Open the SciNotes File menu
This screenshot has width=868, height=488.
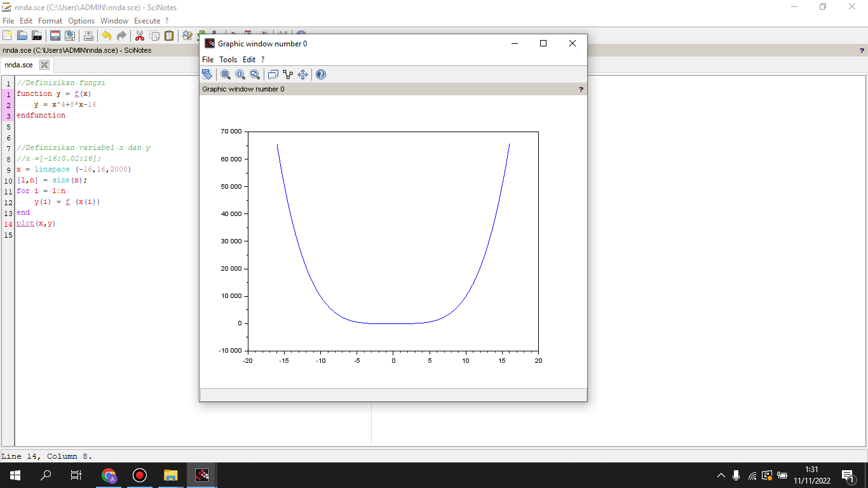coord(8,21)
